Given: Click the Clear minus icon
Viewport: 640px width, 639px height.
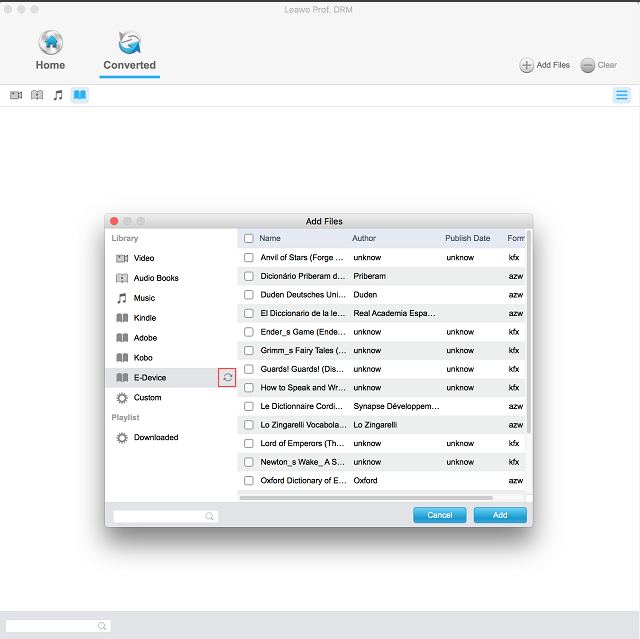Looking at the screenshot, I should pyautogui.click(x=587, y=65).
